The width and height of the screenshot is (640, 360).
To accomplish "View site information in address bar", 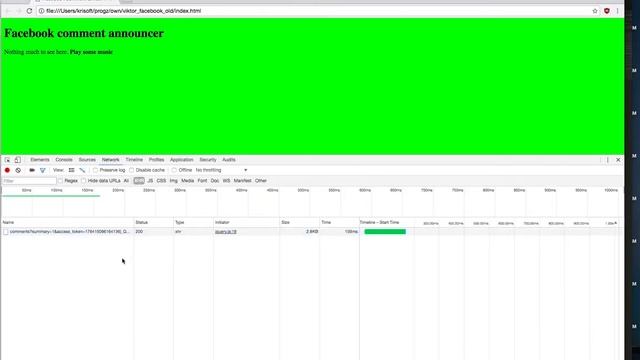I will [41, 11].
